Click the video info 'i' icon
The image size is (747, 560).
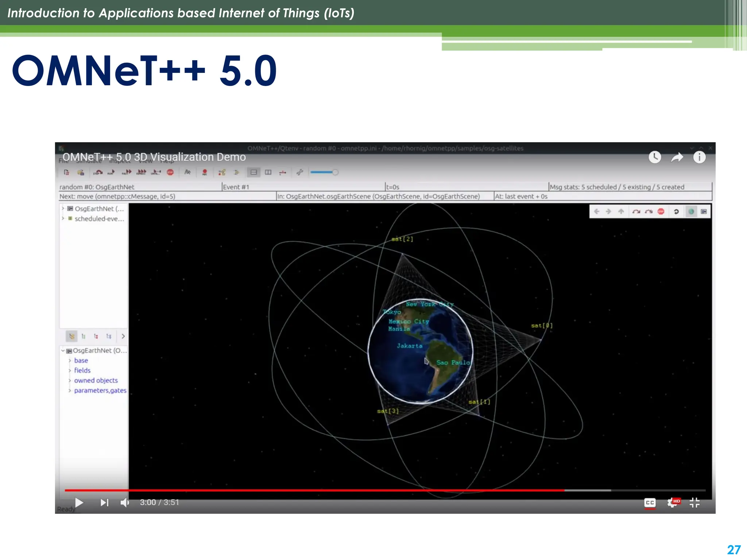coord(699,157)
